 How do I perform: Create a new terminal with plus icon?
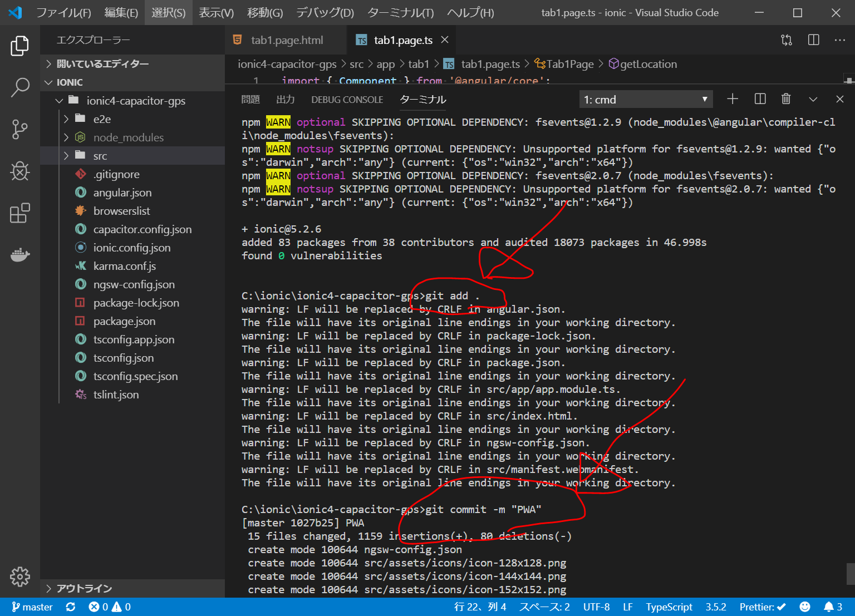point(733,99)
